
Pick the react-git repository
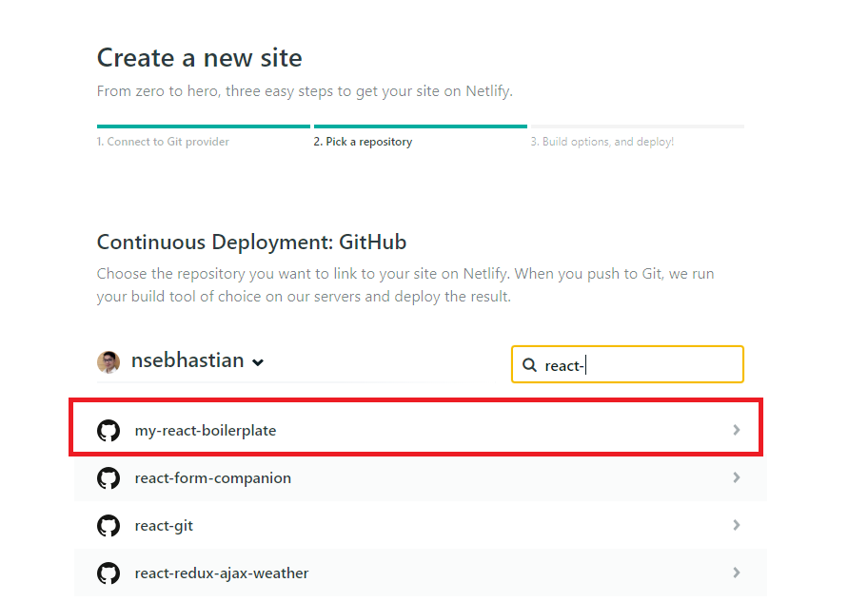coord(164,526)
